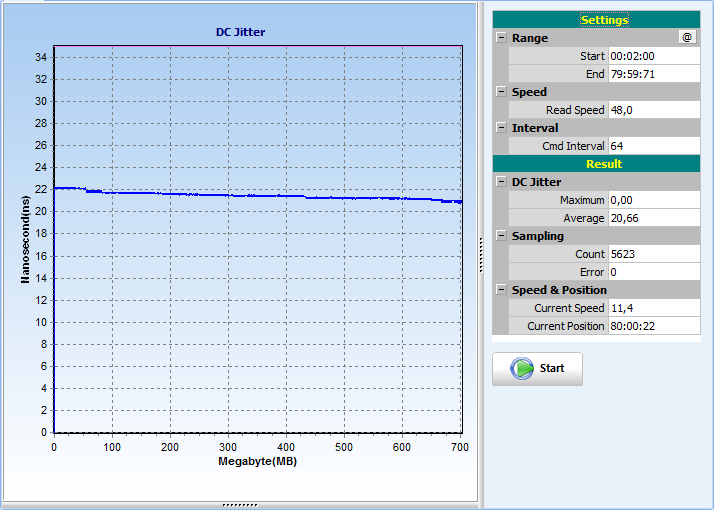Edit the Cmd Interval value 64

654,146
